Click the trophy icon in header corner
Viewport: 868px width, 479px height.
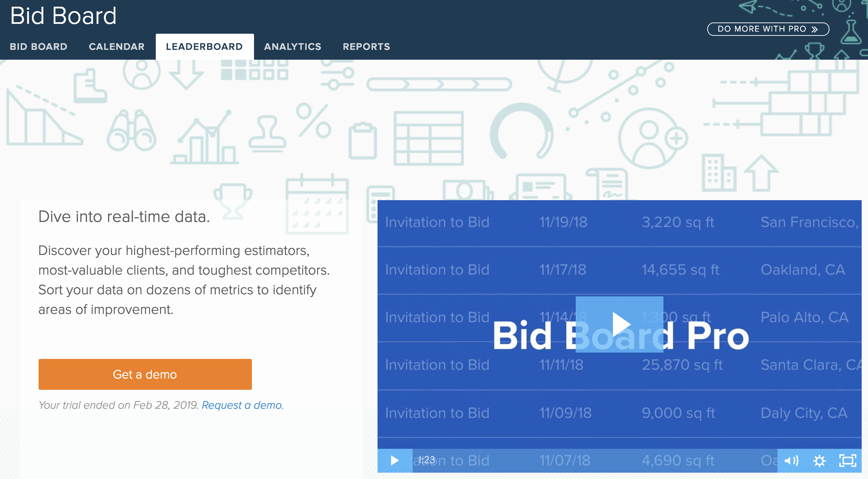814,50
